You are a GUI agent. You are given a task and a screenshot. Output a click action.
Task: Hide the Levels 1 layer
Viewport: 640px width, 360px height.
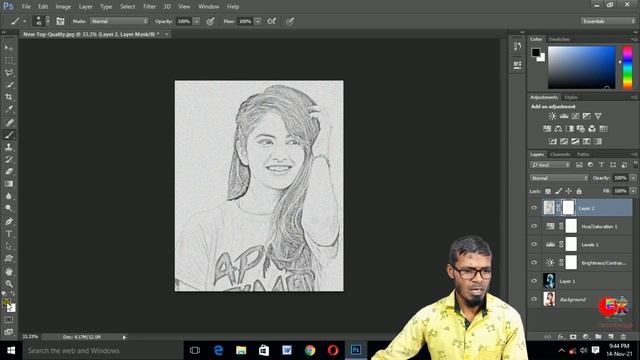tap(534, 244)
